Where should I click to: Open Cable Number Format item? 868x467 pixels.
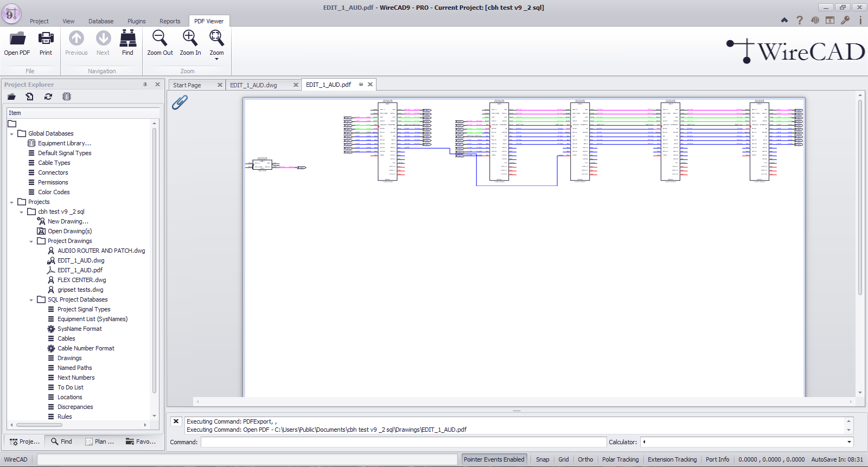click(86, 348)
